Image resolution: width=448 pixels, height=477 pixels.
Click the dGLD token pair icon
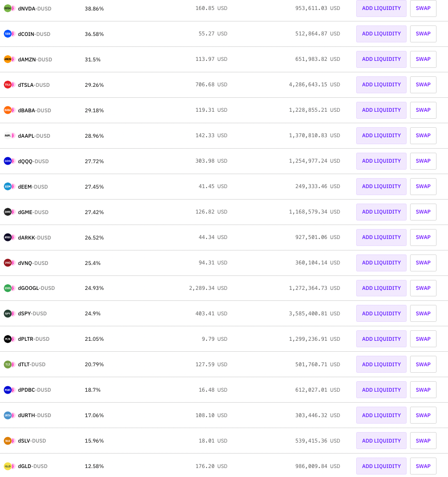[9, 466]
